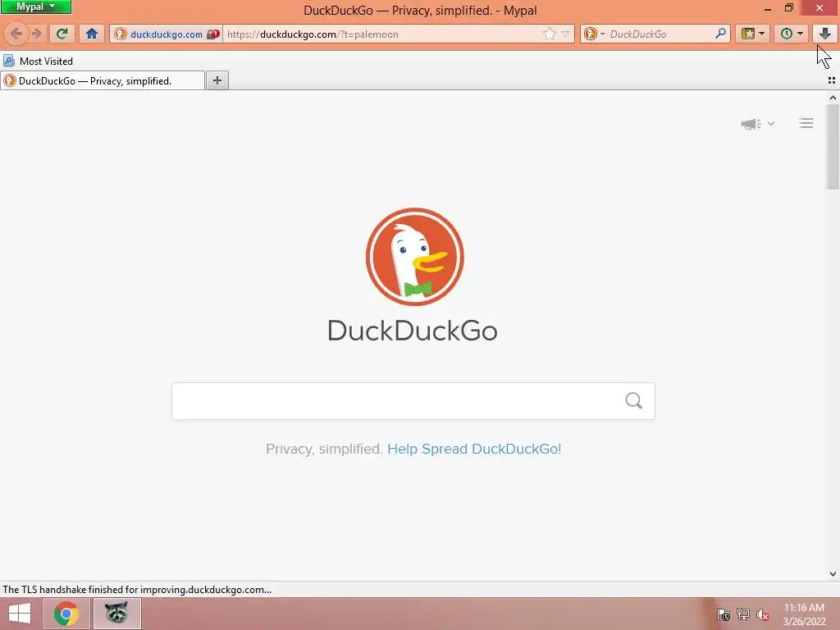The width and height of the screenshot is (840, 630).
Task: Open the History toolbar dropdown button
Action: tap(792, 34)
